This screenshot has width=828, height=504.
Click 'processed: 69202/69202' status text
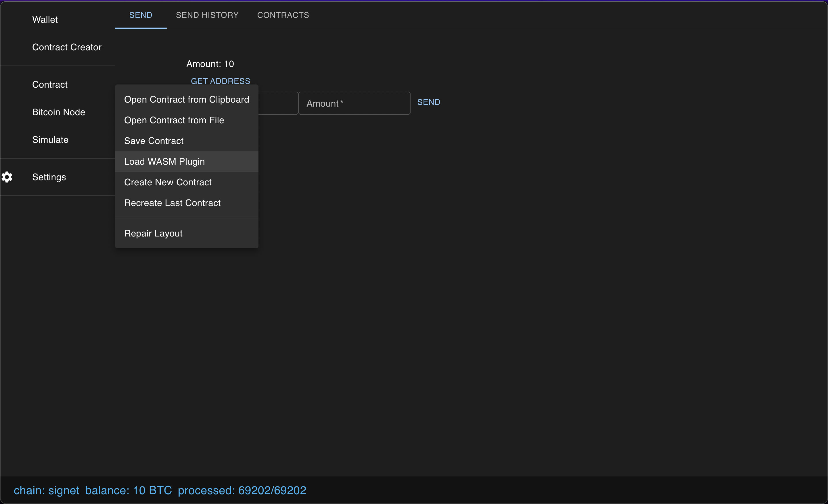242,490
